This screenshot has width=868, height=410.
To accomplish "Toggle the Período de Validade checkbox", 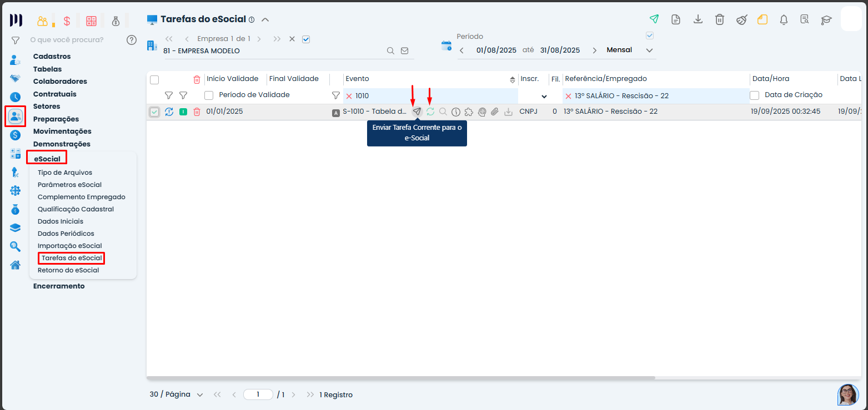I will (x=209, y=95).
